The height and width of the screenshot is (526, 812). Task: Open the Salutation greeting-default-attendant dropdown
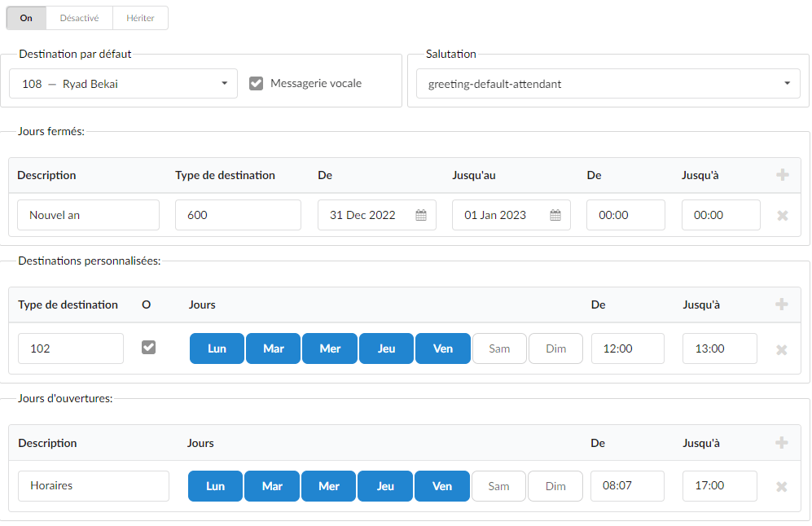608,83
